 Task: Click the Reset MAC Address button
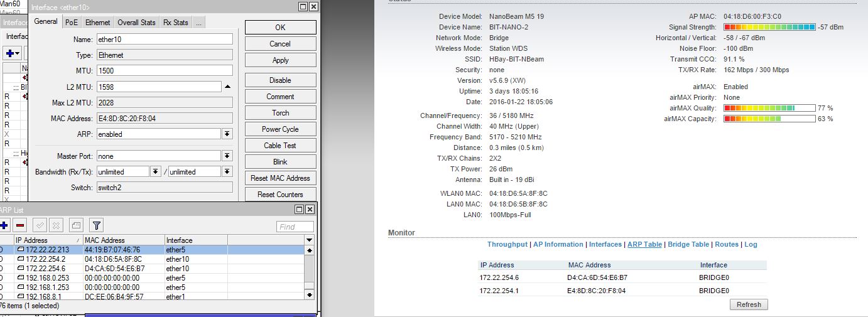coord(280,178)
